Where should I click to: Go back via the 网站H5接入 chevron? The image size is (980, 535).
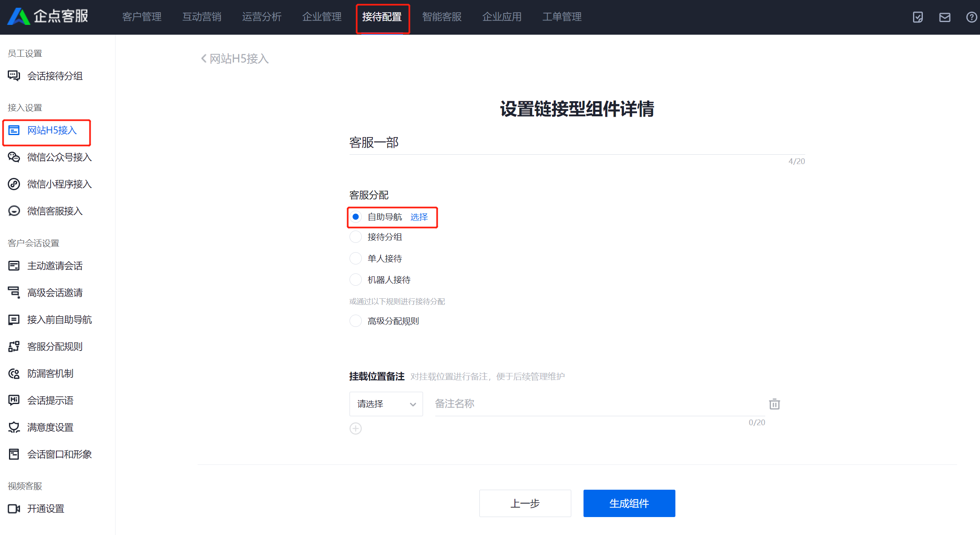[204, 59]
